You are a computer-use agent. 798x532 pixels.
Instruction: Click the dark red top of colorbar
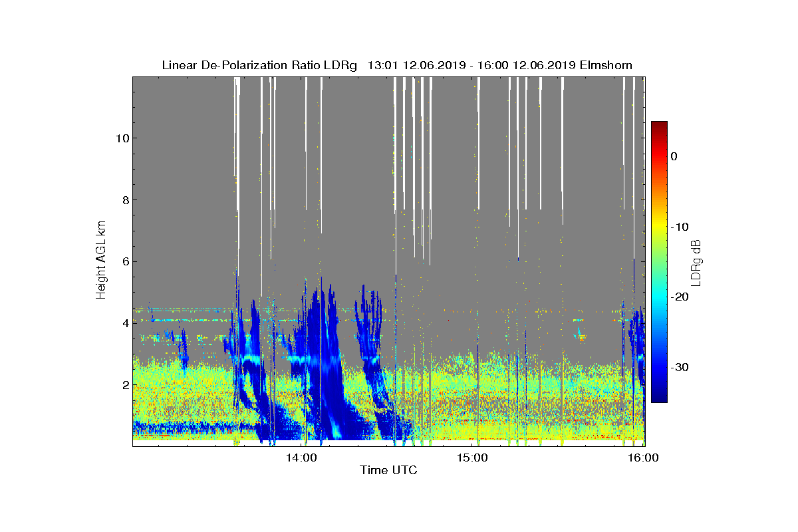pyautogui.click(x=659, y=125)
